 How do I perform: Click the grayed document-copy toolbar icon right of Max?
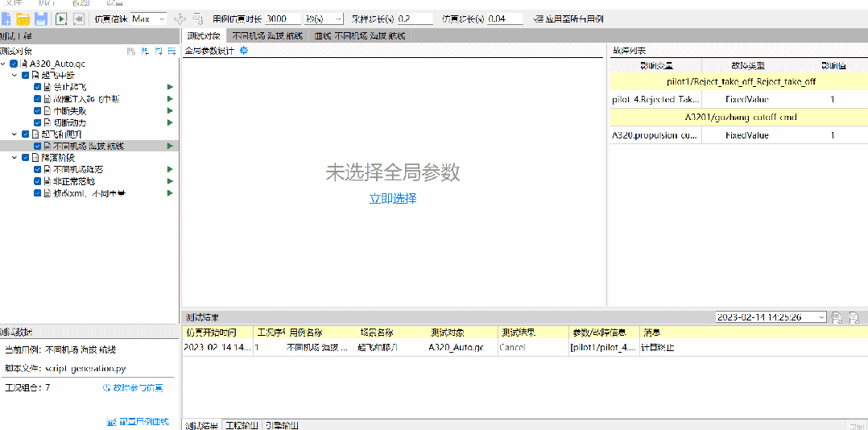(x=197, y=19)
